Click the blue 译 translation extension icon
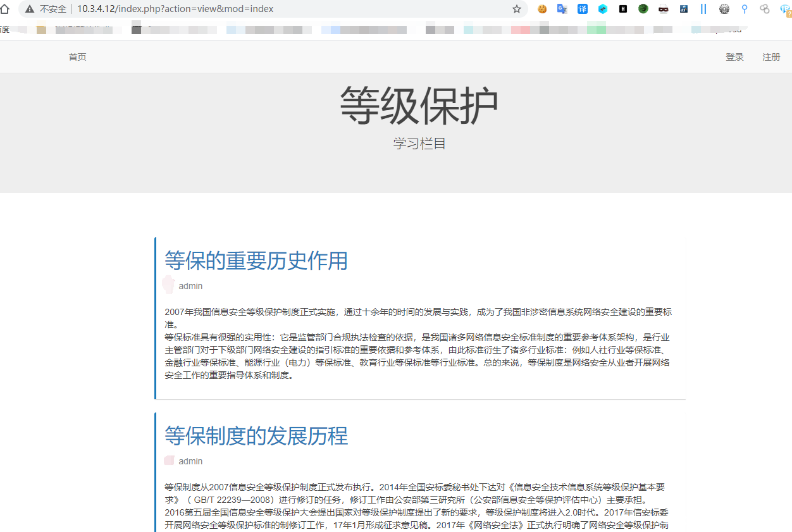This screenshot has height=532, width=792. tap(583, 9)
